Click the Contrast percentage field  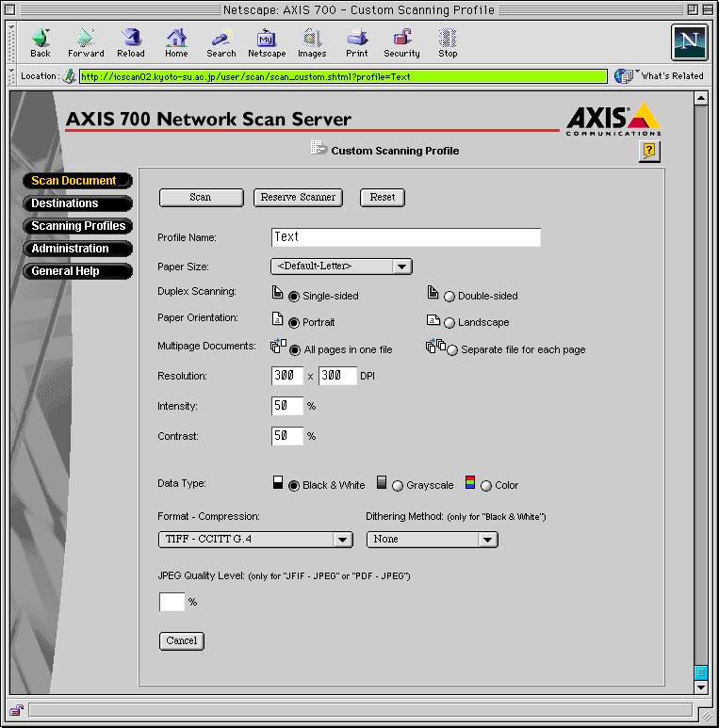(287, 436)
